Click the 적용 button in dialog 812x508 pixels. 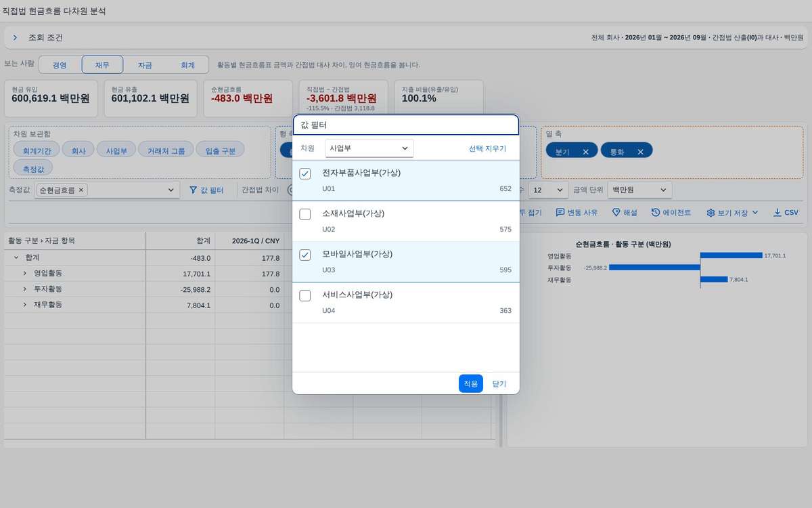pos(470,383)
